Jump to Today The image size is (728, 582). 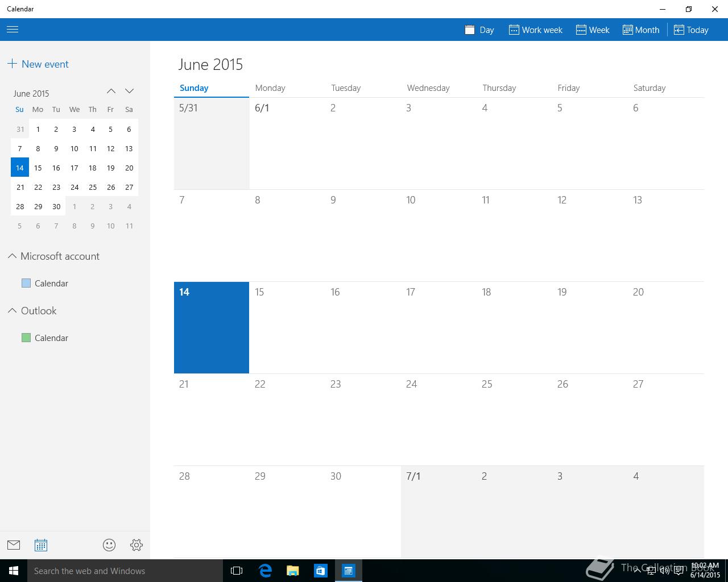[x=691, y=30]
